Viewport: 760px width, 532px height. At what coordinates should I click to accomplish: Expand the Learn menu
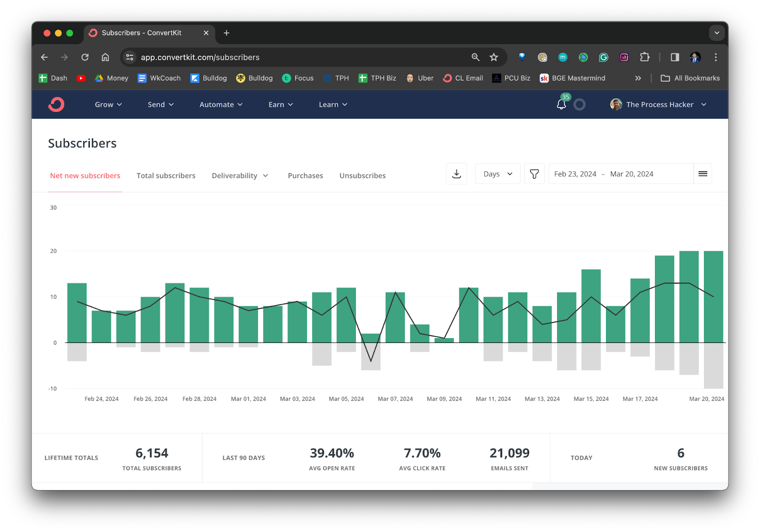(333, 104)
